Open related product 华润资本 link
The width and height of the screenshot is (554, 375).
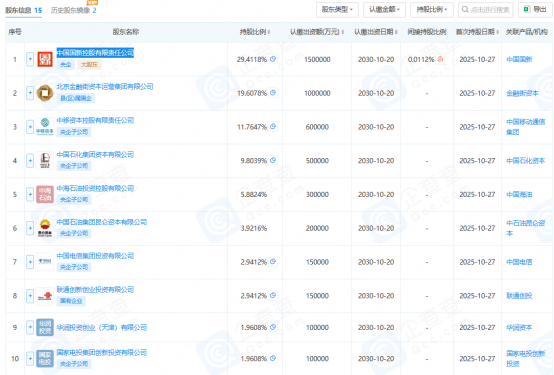(x=519, y=327)
